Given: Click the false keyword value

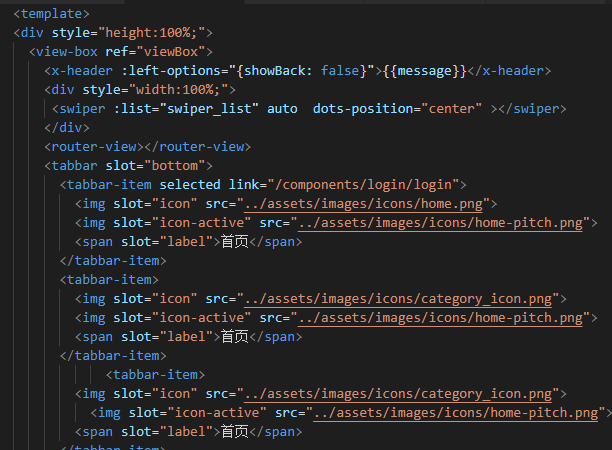Looking at the screenshot, I should (x=340, y=71).
